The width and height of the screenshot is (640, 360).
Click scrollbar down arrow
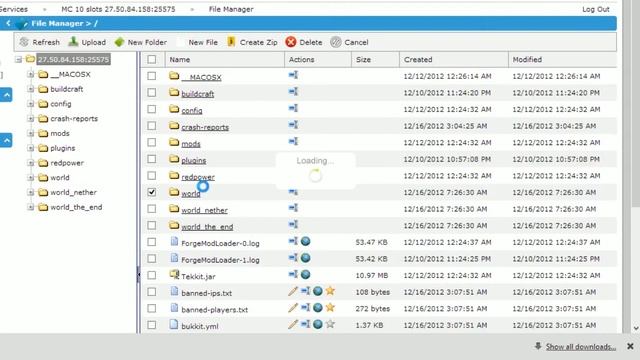(x=636, y=328)
